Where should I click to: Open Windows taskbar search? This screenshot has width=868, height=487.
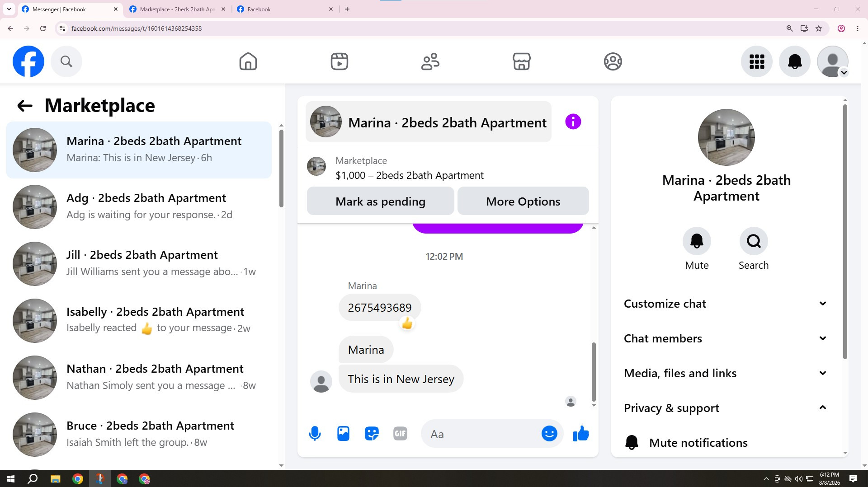coord(33,479)
